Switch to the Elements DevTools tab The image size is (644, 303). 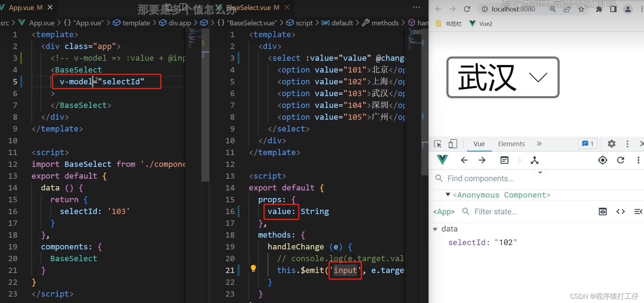511,144
